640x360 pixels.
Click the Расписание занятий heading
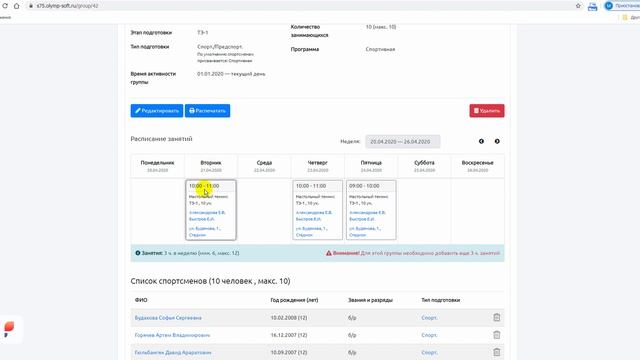(161, 139)
